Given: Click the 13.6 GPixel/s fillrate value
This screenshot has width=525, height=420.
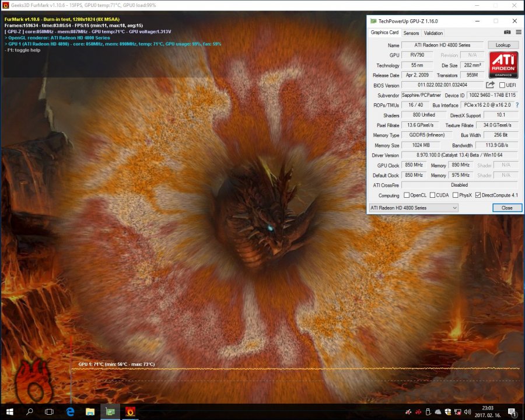Looking at the screenshot, I should tap(420, 125).
